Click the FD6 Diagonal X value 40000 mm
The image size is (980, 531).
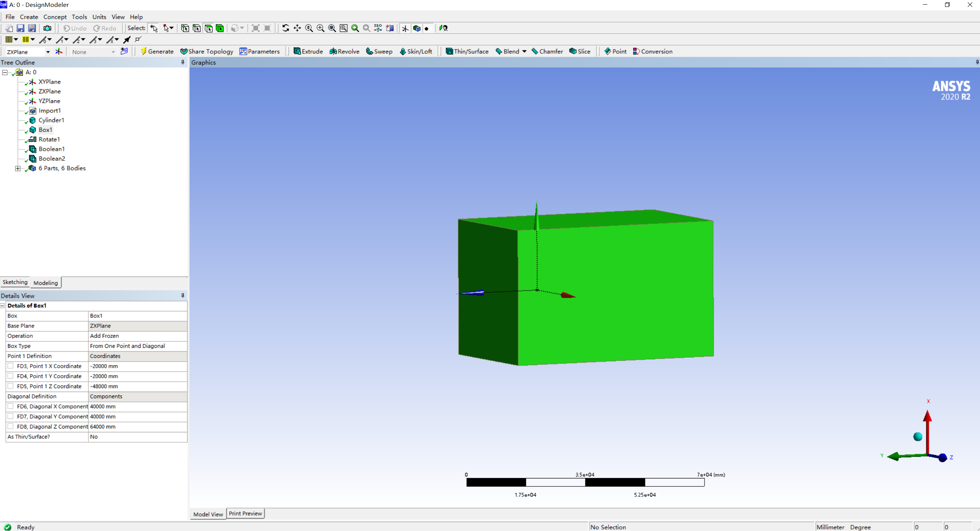click(138, 406)
